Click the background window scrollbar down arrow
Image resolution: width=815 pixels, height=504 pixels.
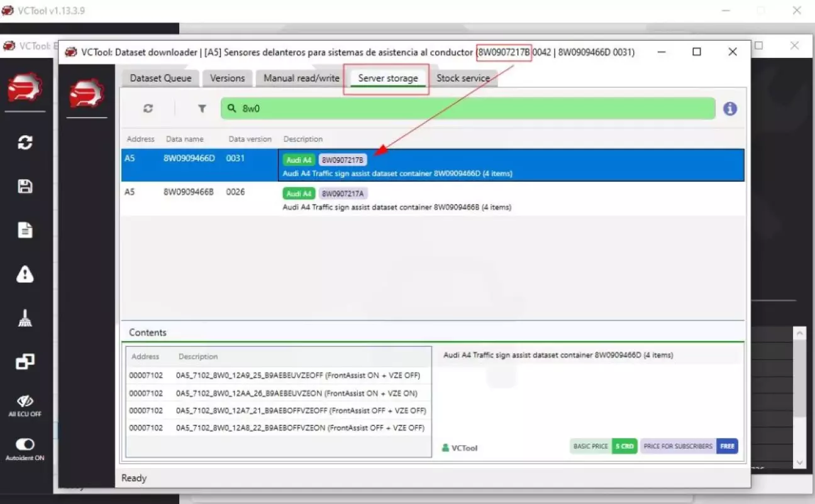pyautogui.click(x=799, y=463)
